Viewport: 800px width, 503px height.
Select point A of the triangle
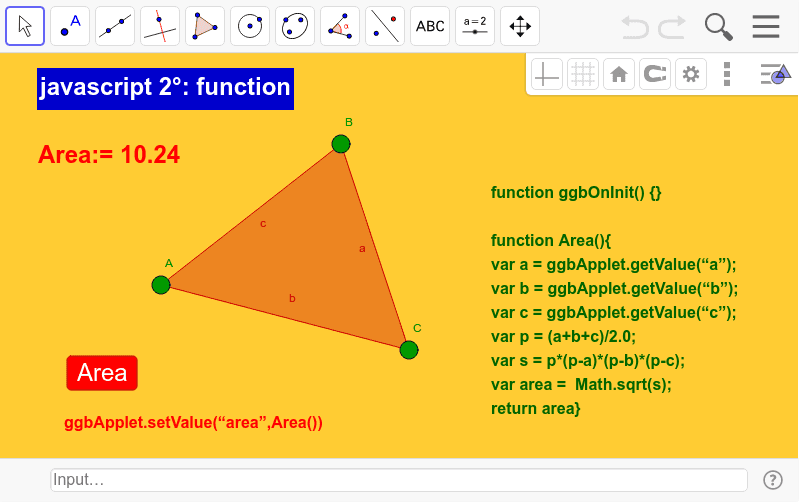click(161, 285)
